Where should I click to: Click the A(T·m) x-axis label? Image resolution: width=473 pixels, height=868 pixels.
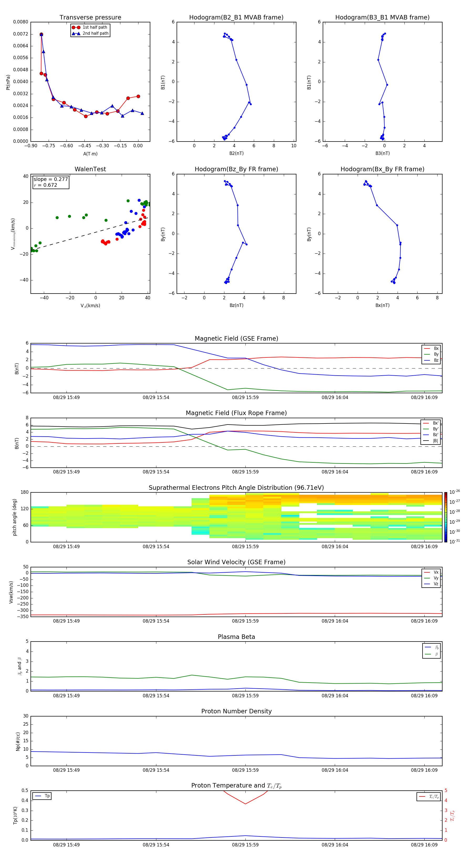(x=90, y=154)
